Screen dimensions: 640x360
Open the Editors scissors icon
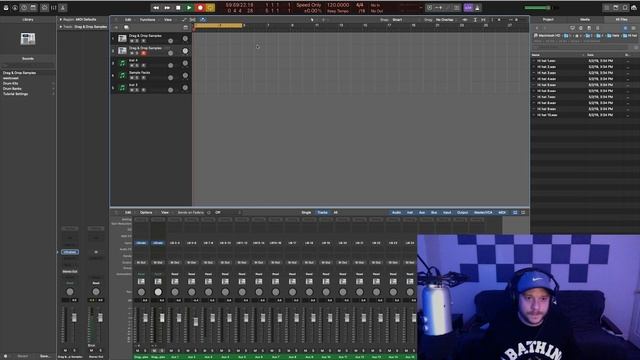(x=62, y=8)
